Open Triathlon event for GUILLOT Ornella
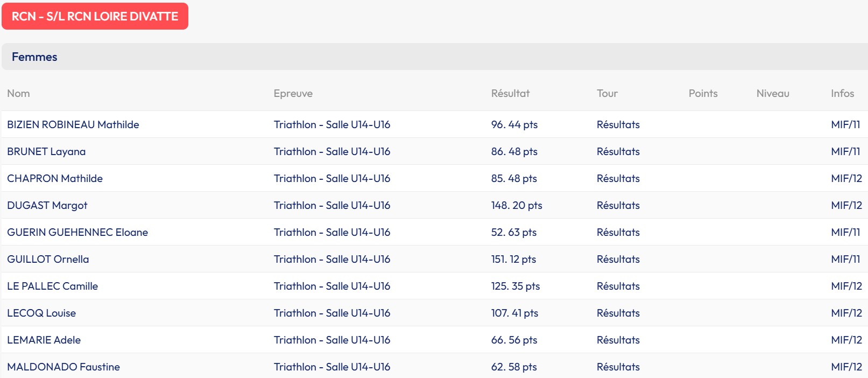The height and width of the screenshot is (378, 868). (x=331, y=259)
